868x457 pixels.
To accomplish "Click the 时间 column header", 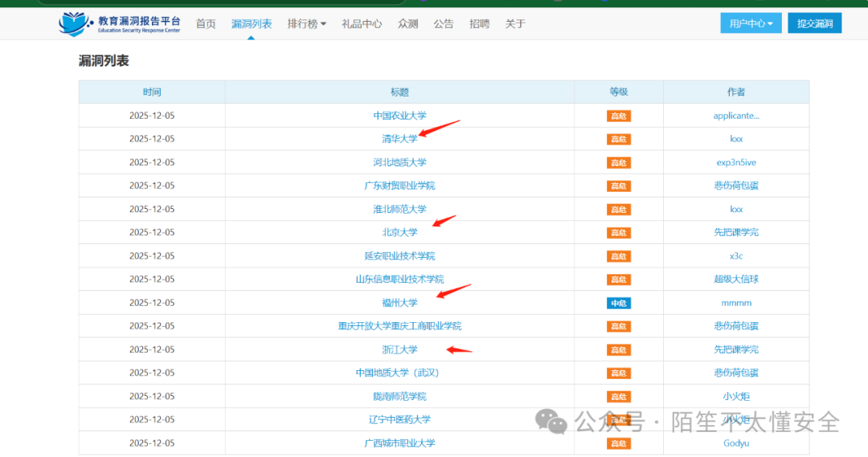I will click(x=152, y=92).
